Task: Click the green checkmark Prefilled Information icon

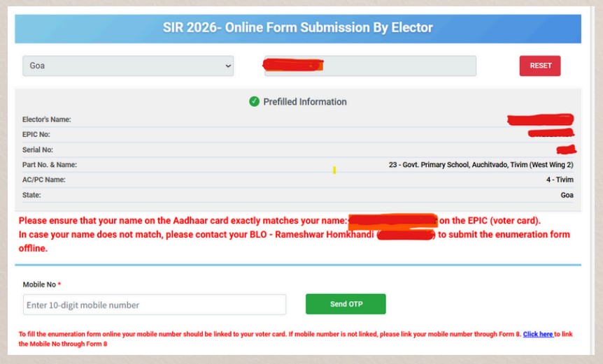Action: click(255, 101)
